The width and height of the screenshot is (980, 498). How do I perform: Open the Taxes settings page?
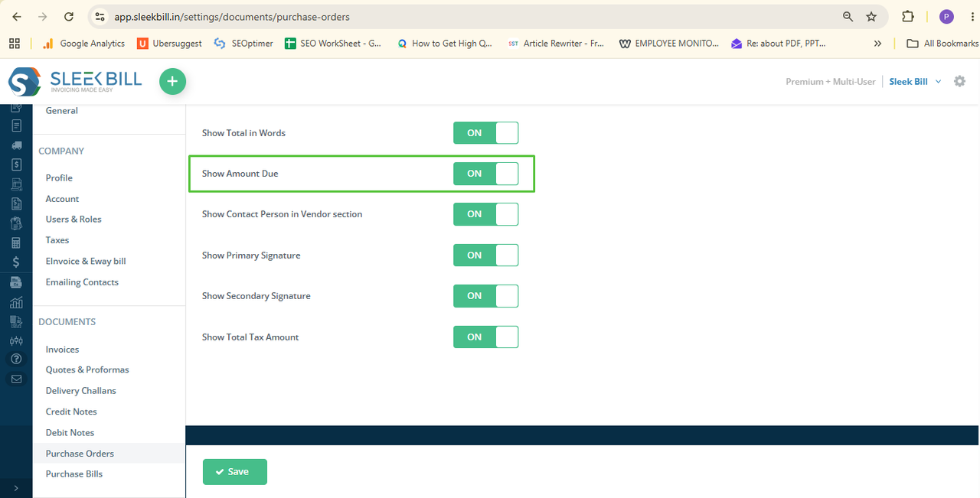tap(57, 240)
